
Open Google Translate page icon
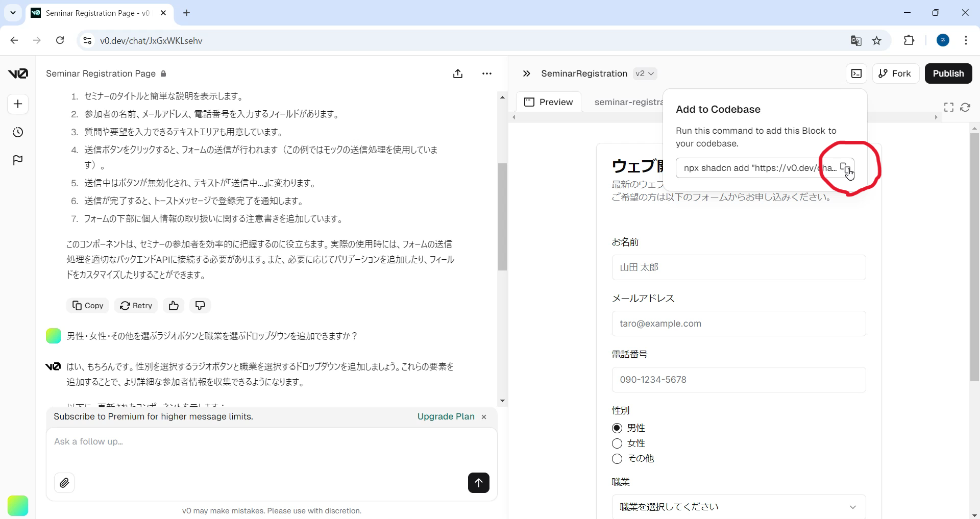tap(856, 41)
